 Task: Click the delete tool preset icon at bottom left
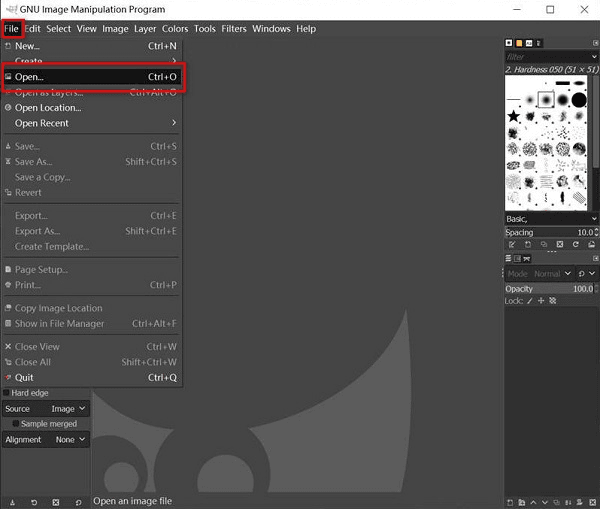(x=56, y=501)
